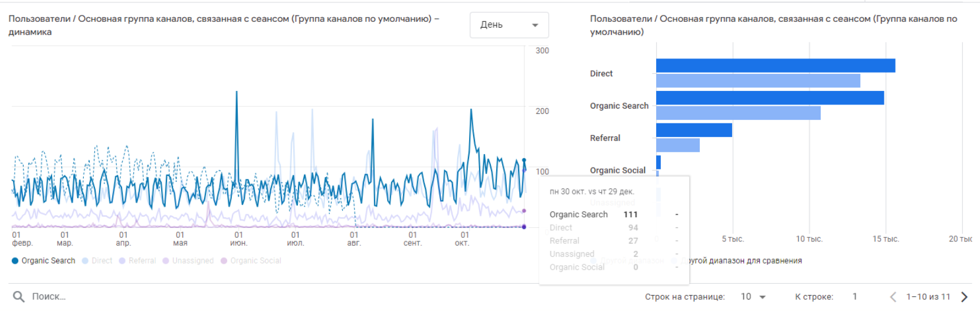Click Direct value 94 in tooltip
Image resolution: width=980 pixels, height=311 pixels.
(x=633, y=228)
